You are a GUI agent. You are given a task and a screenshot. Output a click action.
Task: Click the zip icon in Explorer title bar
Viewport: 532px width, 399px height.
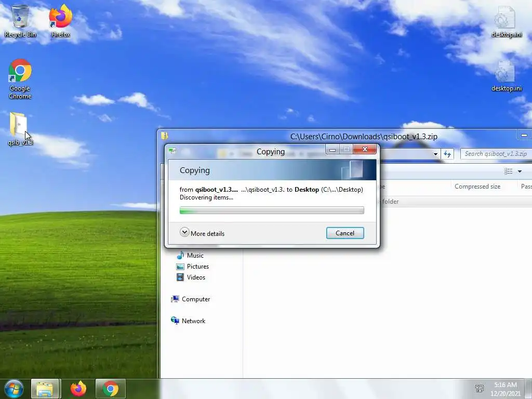tap(165, 136)
